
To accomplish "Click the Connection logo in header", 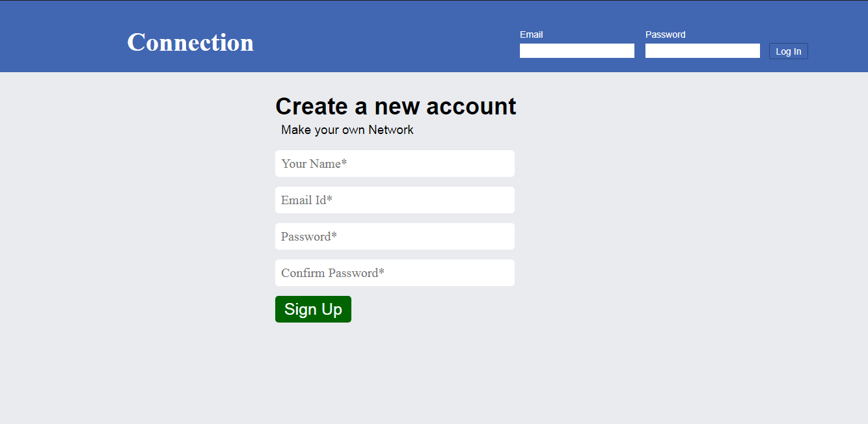I will (190, 42).
